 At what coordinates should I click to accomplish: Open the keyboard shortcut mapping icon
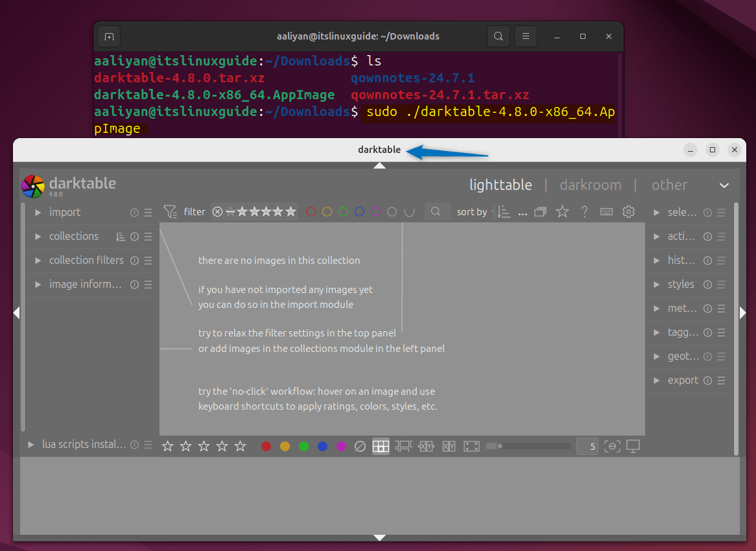(x=606, y=211)
